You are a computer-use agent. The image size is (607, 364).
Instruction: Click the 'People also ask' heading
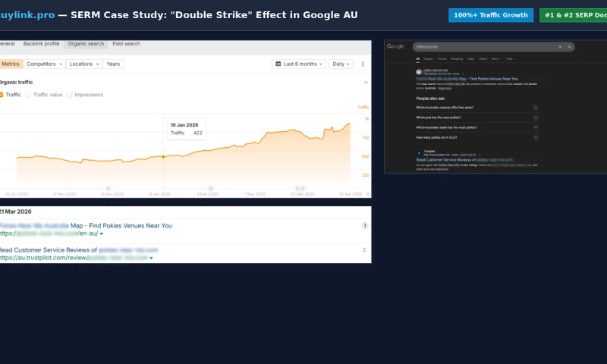pos(430,99)
